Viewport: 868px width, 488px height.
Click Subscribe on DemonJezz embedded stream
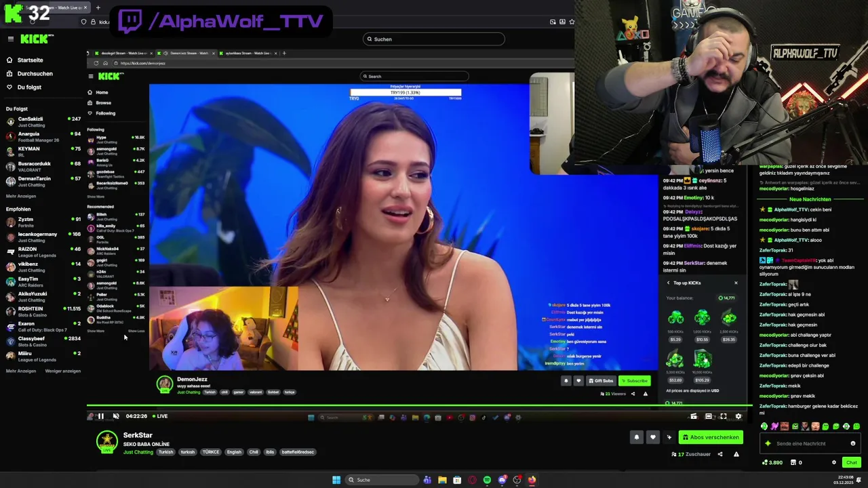(635, 380)
